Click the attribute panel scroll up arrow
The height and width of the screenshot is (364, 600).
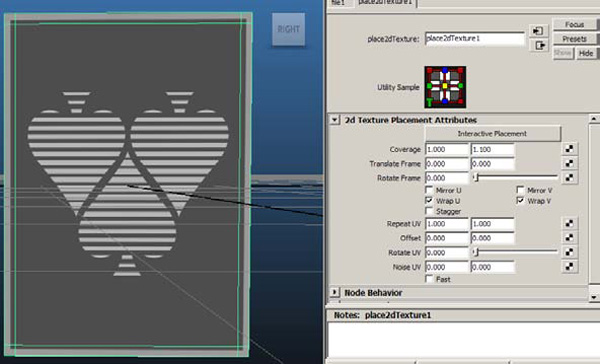(x=593, y=119)
